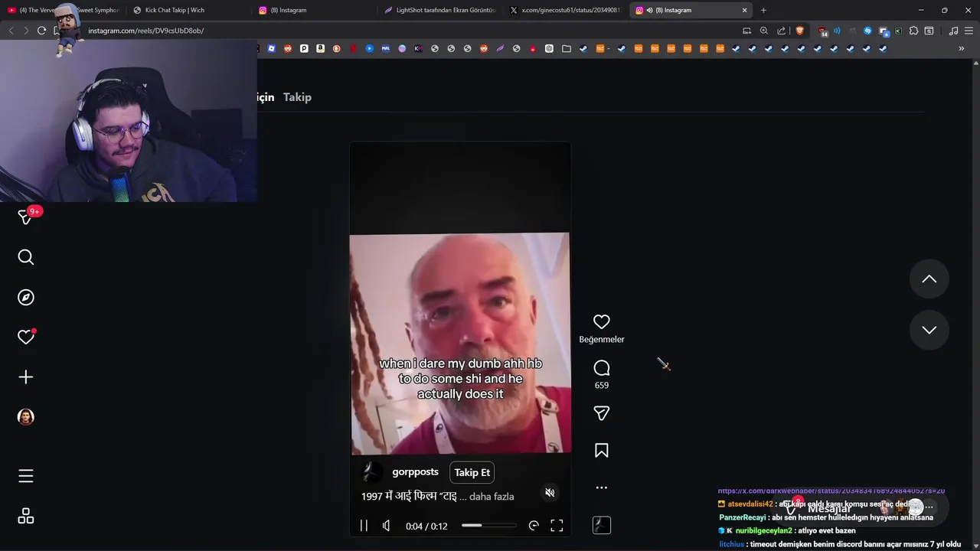Open a new browser tab

[763, 10]
